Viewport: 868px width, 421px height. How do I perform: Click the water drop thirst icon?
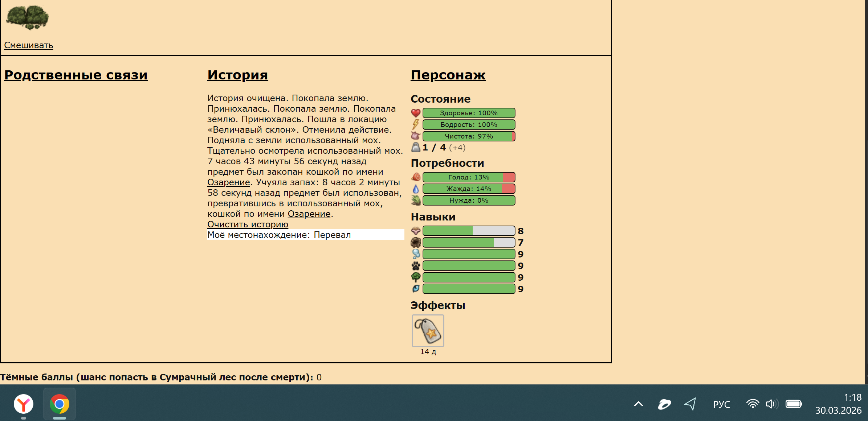(x=416, y=189)
